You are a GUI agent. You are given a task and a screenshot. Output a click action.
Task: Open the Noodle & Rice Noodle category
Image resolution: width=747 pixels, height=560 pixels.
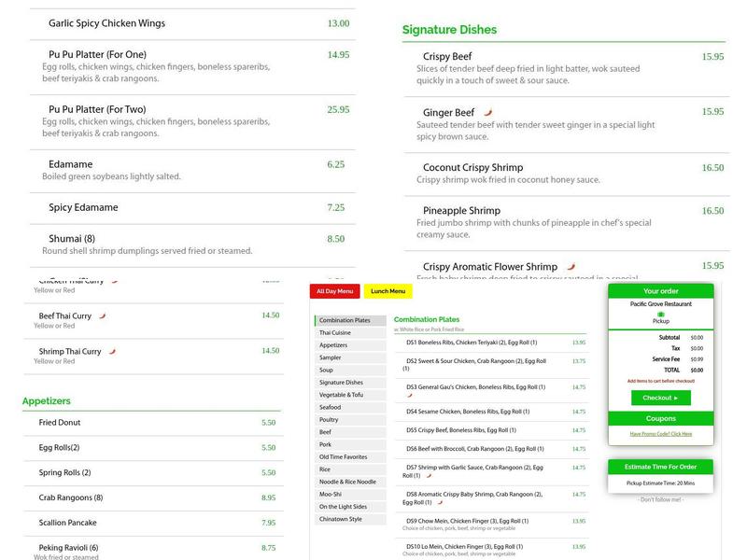[350, 482]
